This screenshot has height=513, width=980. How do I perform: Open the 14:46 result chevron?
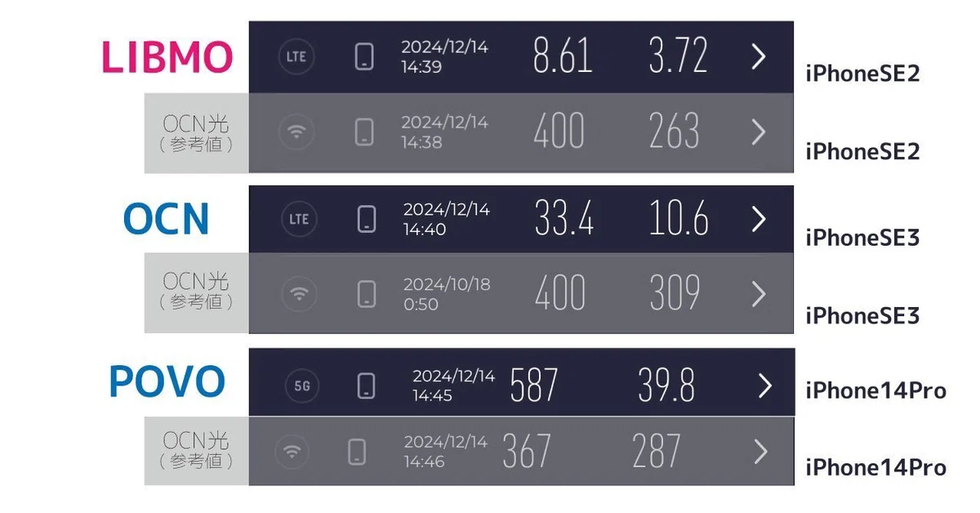click(x=761, y=452)
